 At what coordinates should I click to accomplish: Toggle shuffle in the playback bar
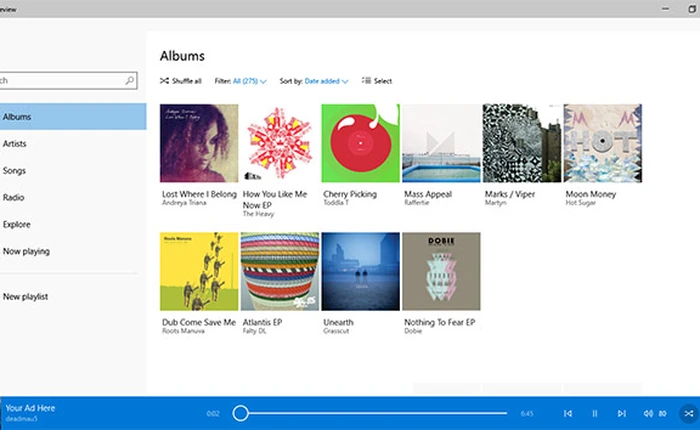tap(689, 413)
